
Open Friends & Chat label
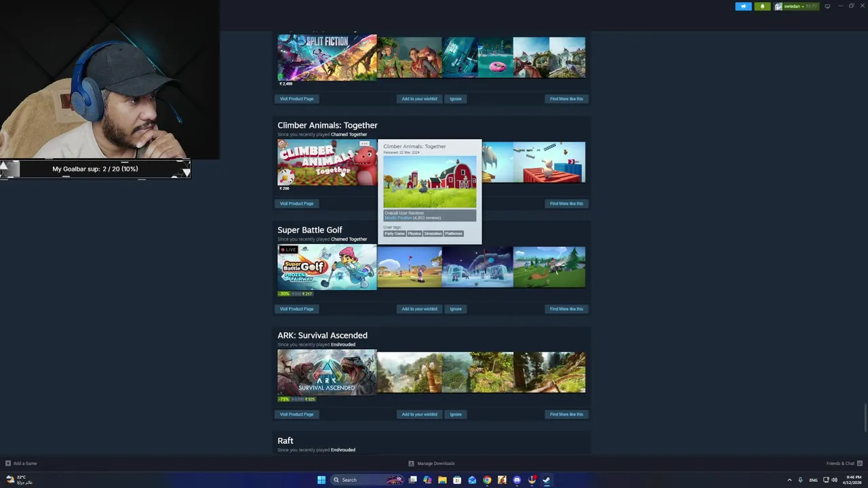840,464
